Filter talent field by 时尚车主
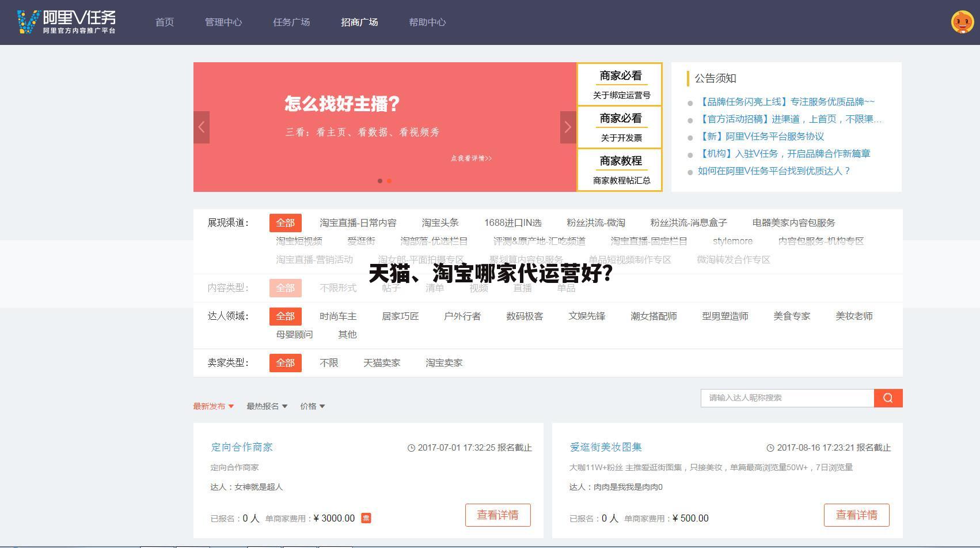This screenshot has height=548, width=980. [x=338, y=316]
